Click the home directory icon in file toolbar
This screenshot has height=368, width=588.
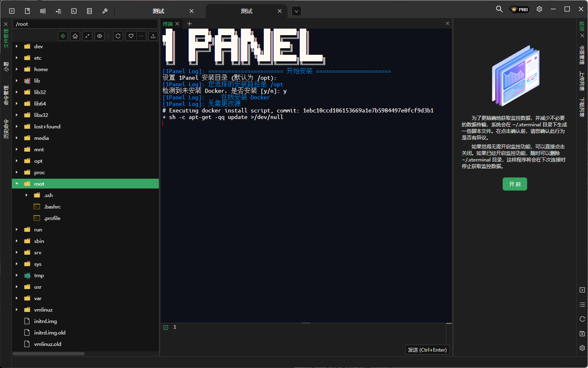click(75, 36)
